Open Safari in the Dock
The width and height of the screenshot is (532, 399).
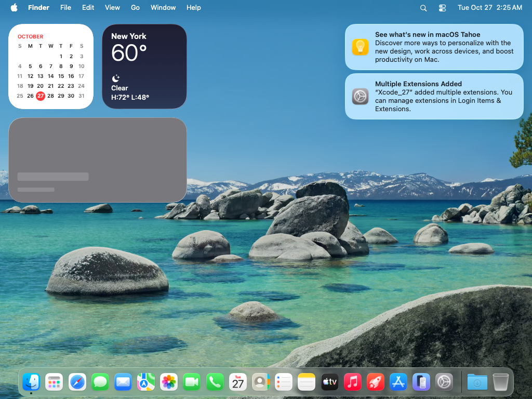(77, 382)
